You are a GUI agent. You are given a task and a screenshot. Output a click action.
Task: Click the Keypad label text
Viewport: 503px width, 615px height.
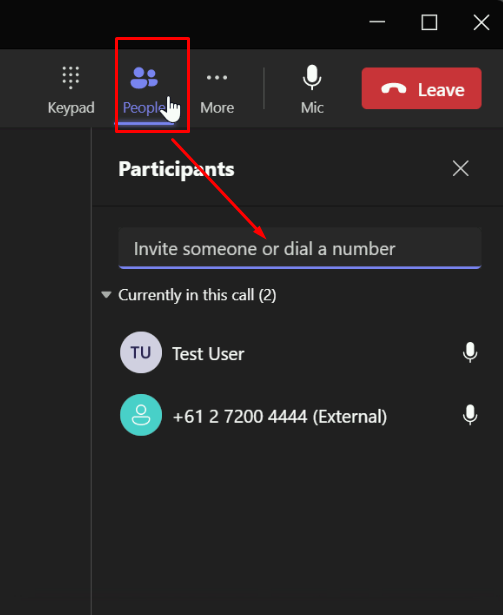(71, 108)
